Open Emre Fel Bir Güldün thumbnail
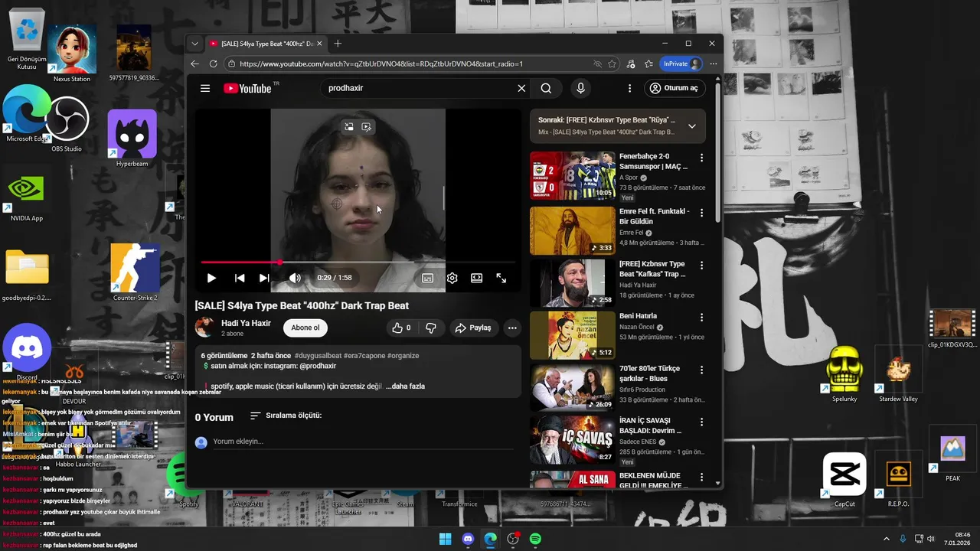 573,230
